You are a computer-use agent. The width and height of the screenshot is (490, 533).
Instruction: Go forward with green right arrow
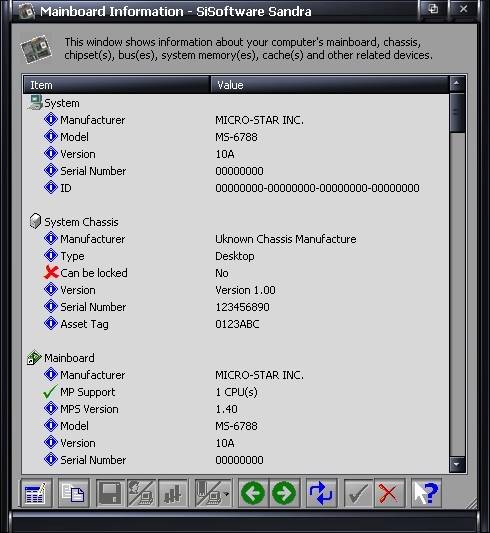click(284, 493)
